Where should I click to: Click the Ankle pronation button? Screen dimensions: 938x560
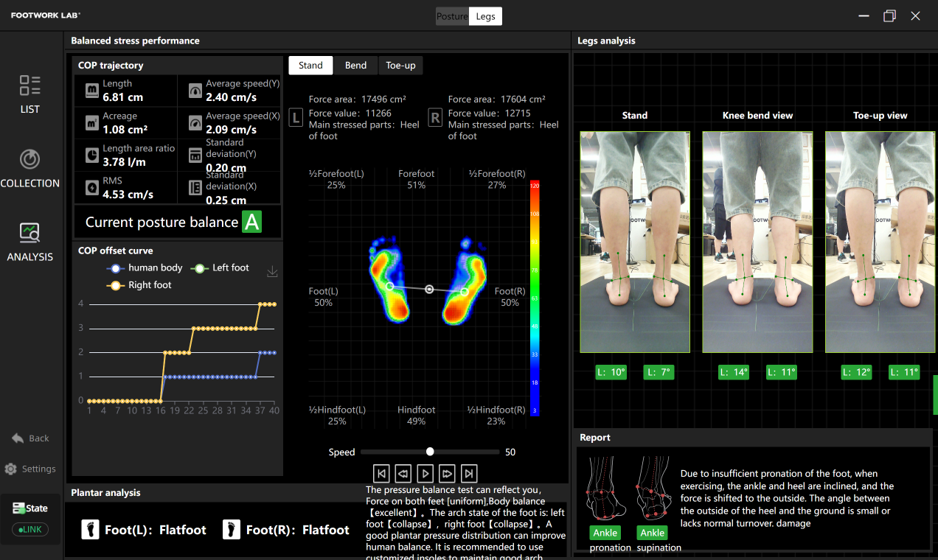tap(605, 533)
